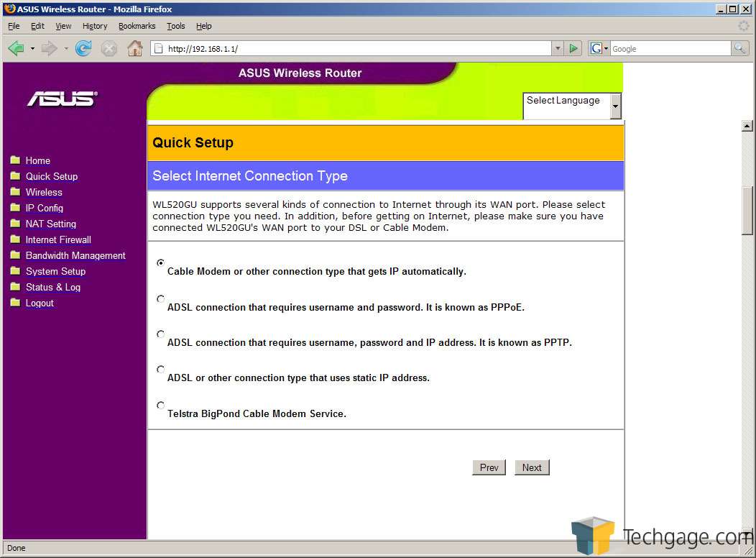756x558 pixels.
Task: Click the ASUS logo in the sidebar
Action: [63, 99]
